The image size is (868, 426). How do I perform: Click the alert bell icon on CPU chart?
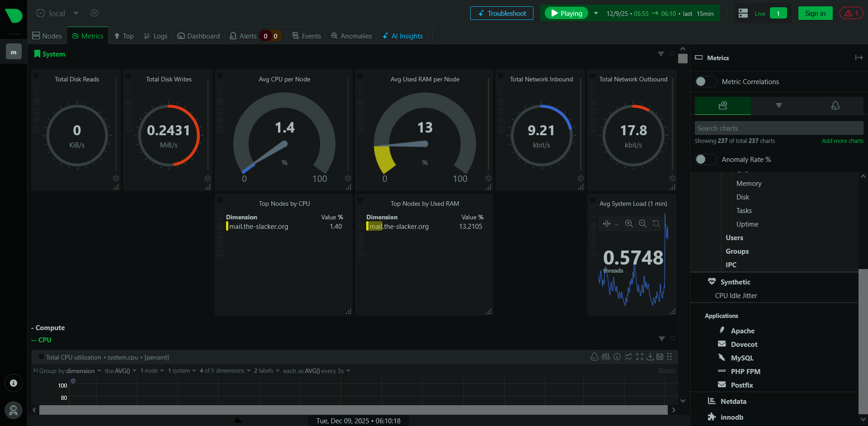[594, 357]
